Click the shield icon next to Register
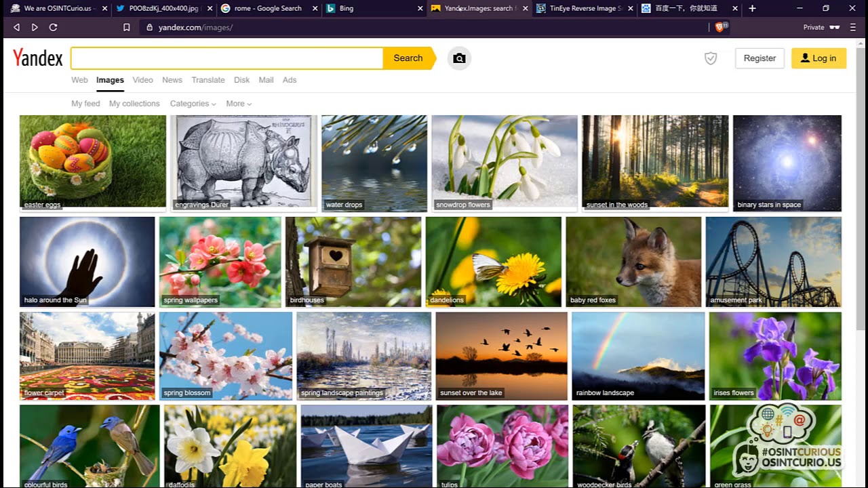 tap(711, 59)
